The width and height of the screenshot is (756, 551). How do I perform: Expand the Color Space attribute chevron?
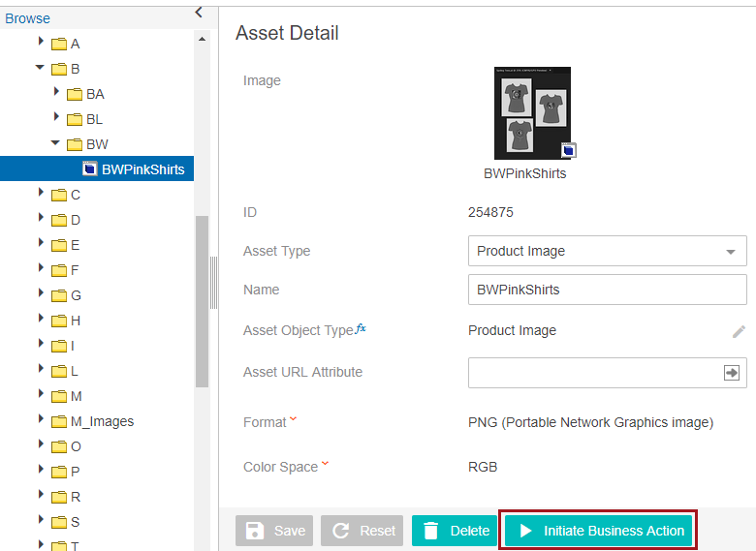[325, 464]
